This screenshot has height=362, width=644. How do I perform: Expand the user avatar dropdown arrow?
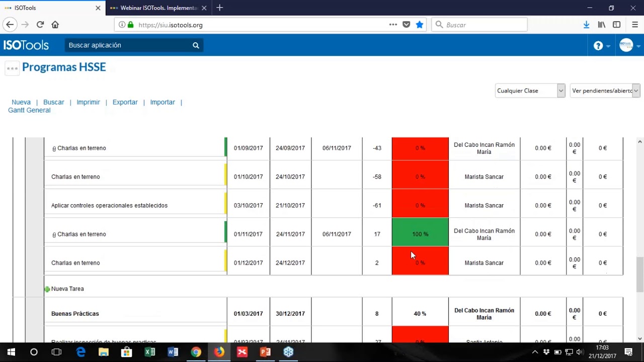click(x=638, y=46)
